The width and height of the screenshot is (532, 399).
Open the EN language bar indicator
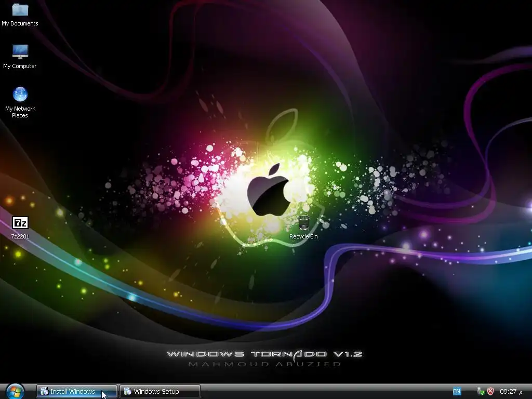click(457, 392)
